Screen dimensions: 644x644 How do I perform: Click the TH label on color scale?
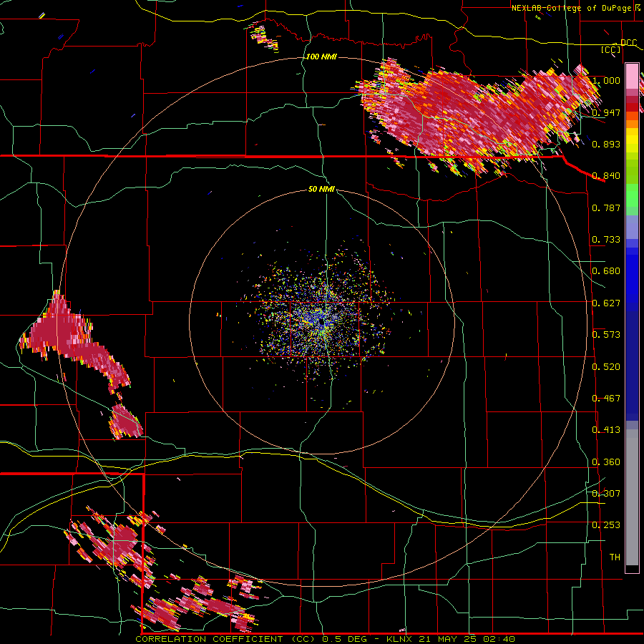(x=615, y=557)
